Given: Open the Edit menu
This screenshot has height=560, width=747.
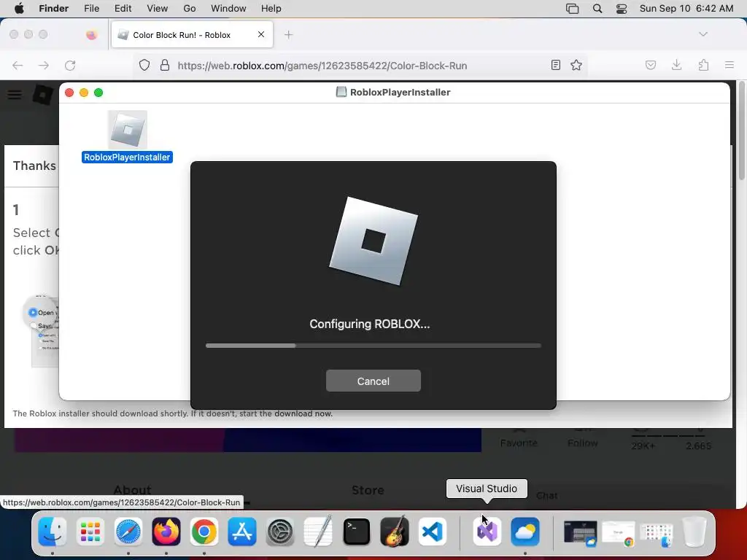Looking at the screenshot, I should (x=123, y=9).
